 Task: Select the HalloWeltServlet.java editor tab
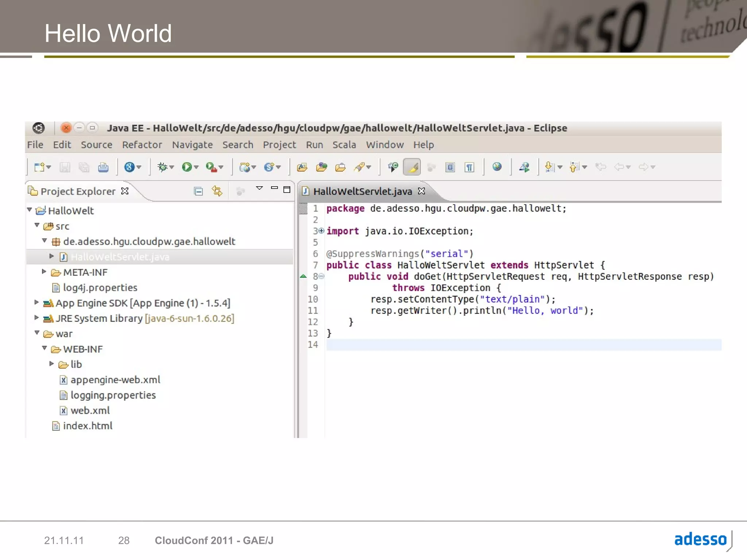(x=362, y=191)
